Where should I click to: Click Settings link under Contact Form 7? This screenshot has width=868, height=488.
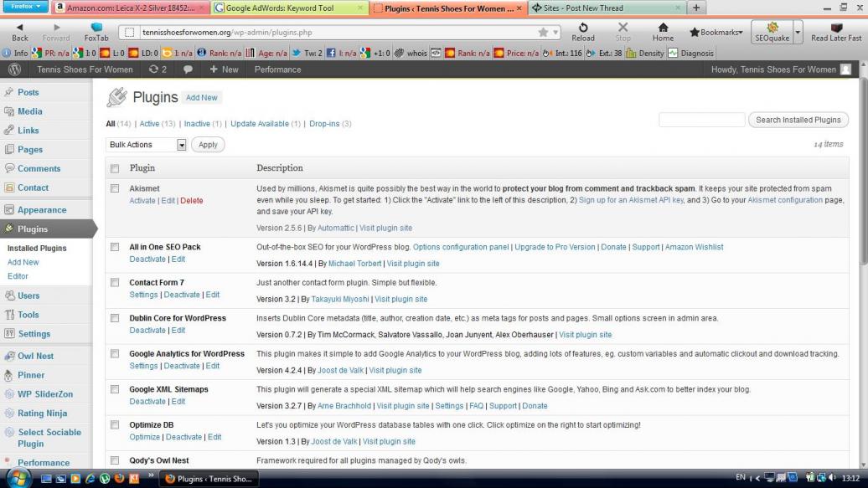[143, 295]
